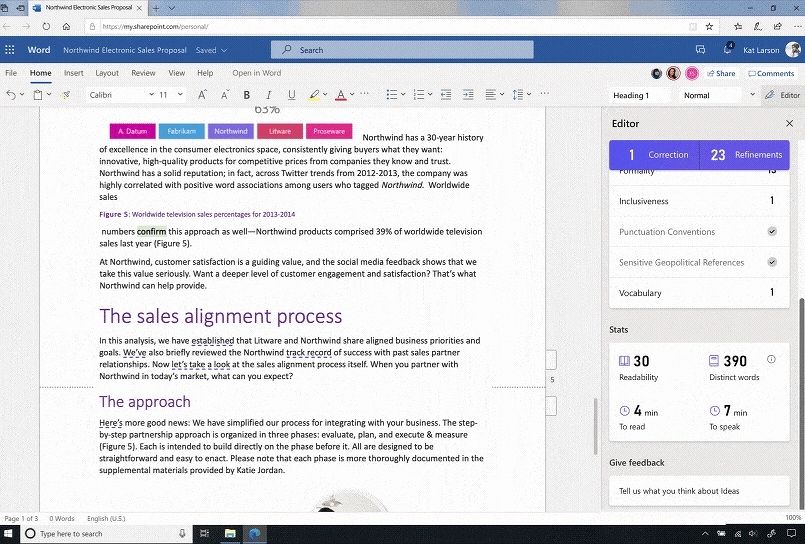Screen dimensions: 805x544
Task: Underline the selected text
Action: (291, 95)
